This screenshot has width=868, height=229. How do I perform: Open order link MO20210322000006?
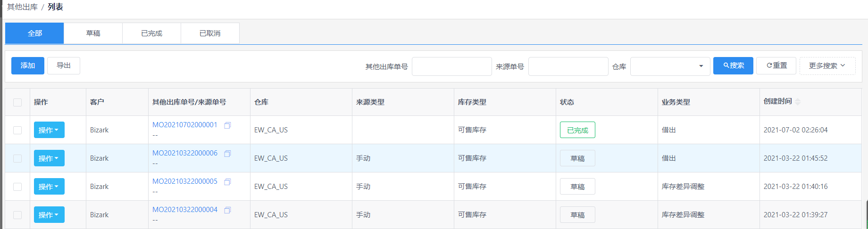pos(185,153)
